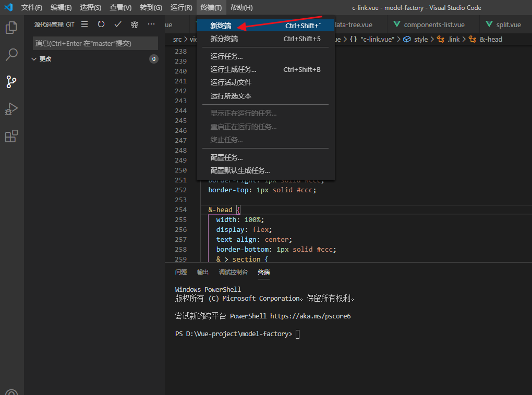Click the commit checkmark icon
This screenshot has height=395, width=532.
118,24
